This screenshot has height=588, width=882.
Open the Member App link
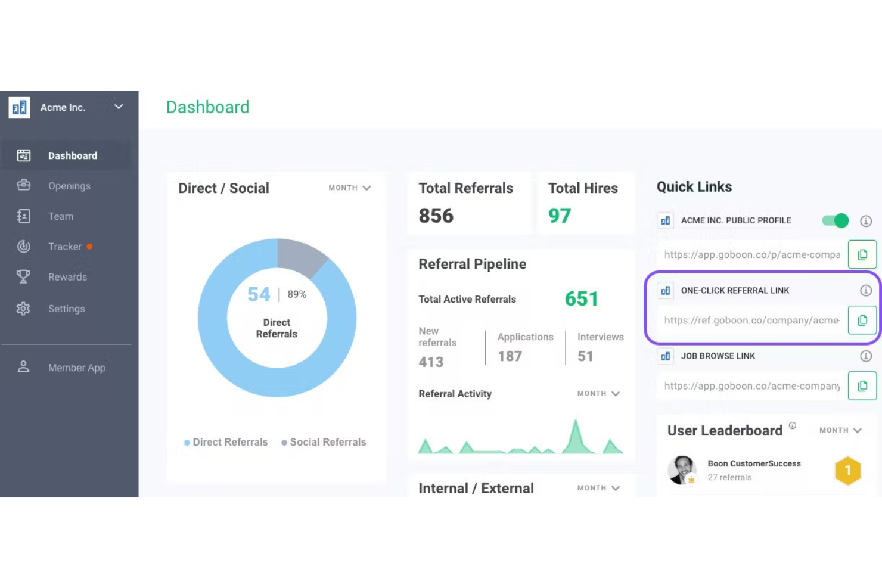pyautogui.click(x=76, y=368)
